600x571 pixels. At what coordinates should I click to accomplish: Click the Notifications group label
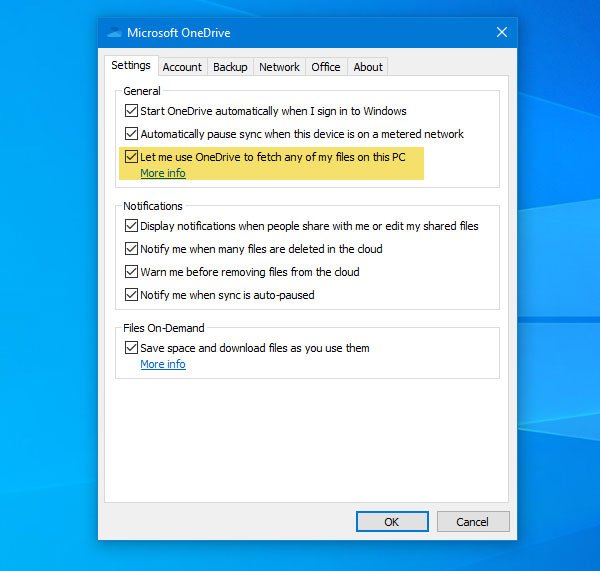153,206
